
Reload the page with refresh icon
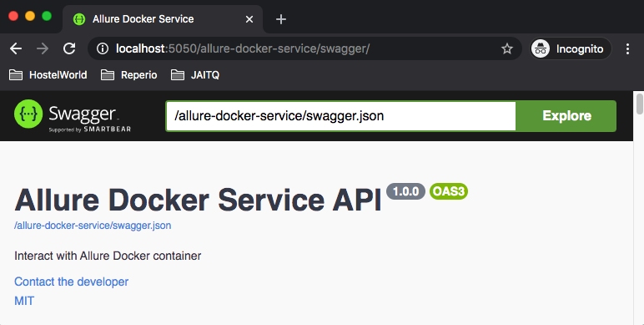click(69, 48)
